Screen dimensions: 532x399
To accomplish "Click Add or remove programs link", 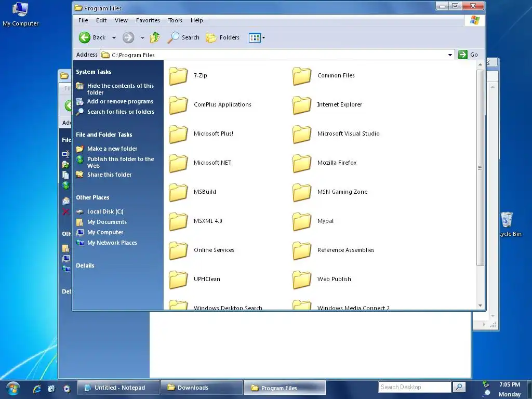I will tap(120, 101).
